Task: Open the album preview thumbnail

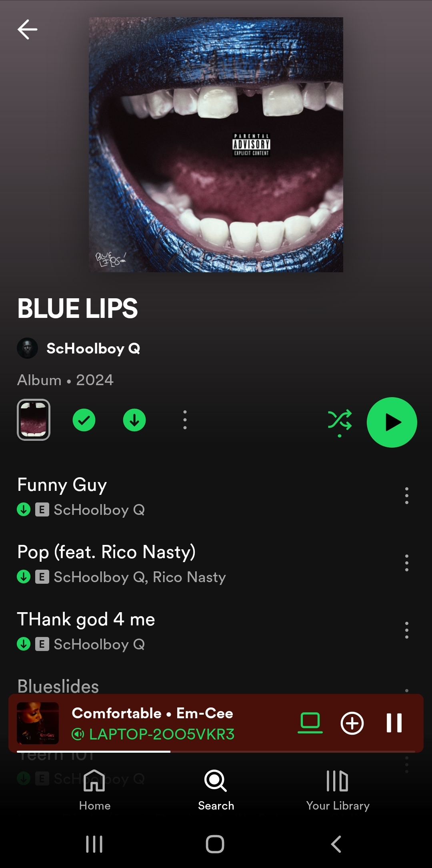Action: [34, 420]
